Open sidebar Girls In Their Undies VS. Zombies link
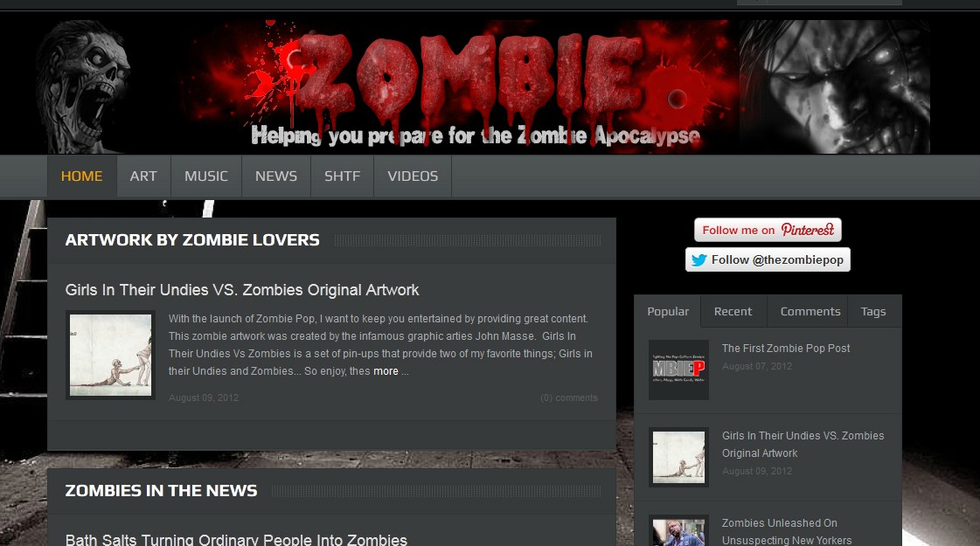 pyautogui.click(x=803, y=444)
